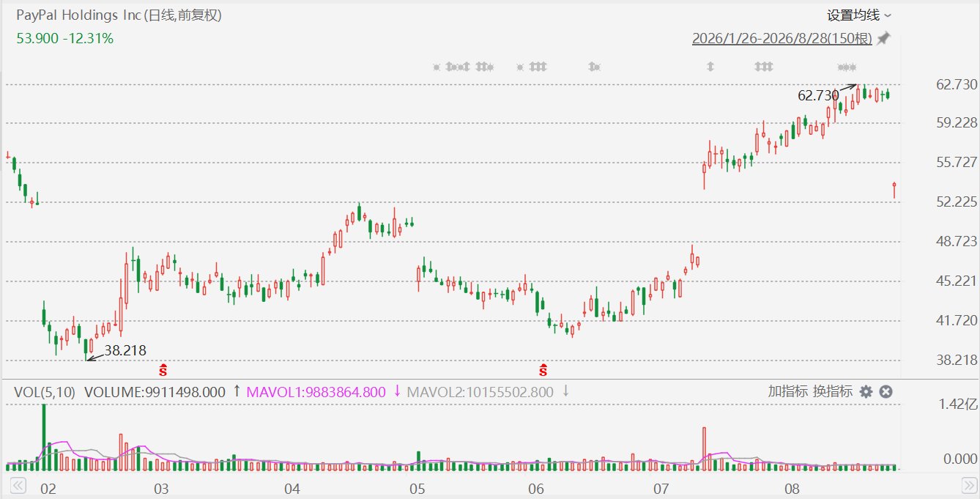Click 换指标 to switch the indicator
Image resolution: width=980 pixels, height=499 pixels.
(832, 392)
